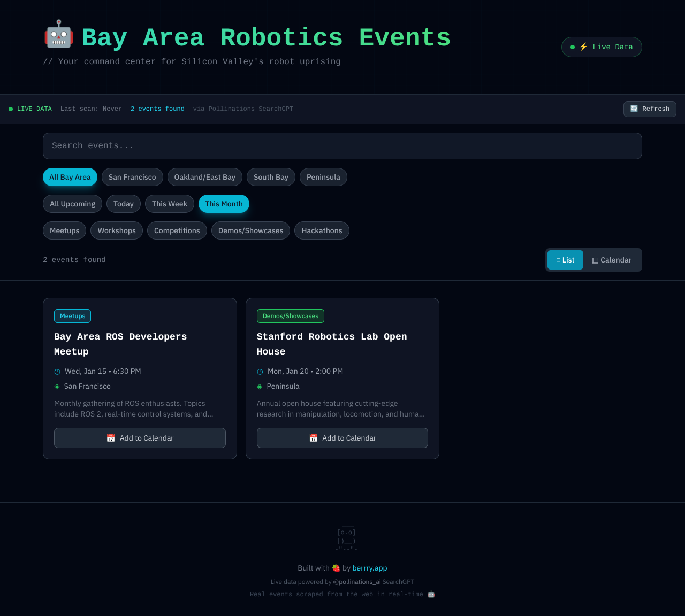Click the location pin icon beside San Francisco
The width and height of the screenshot is (685, 616).
point(57,386)
